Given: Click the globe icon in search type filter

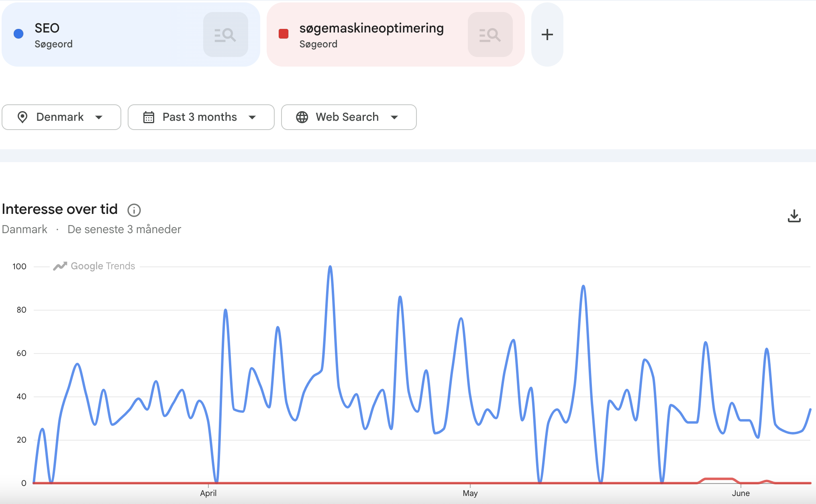Looking at the screenshot, I should click(302, 117).
